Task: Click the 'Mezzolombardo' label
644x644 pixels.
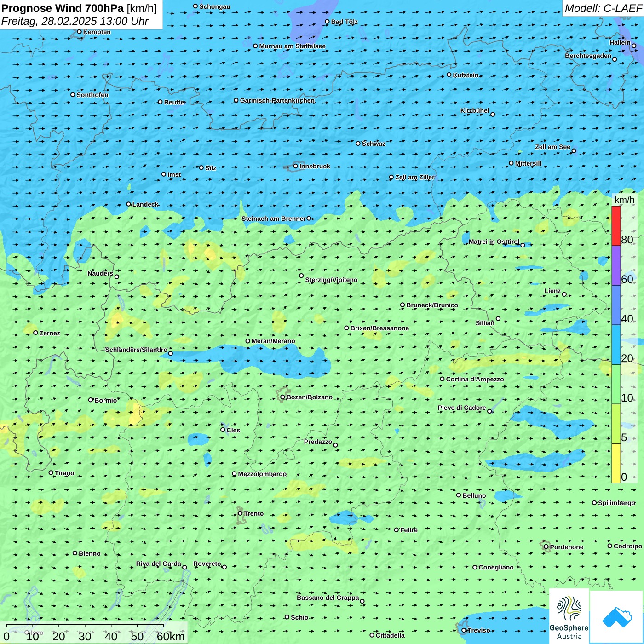Action: coord(262,474)
